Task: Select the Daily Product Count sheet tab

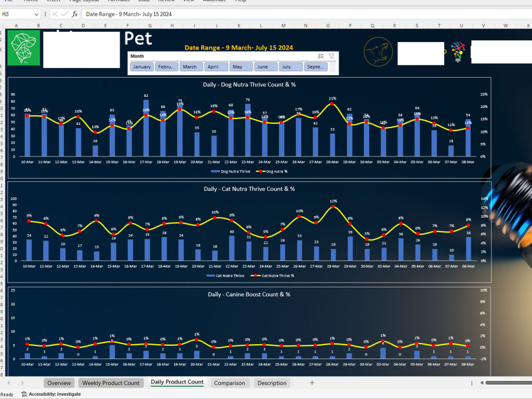Action: pos(177,382)
